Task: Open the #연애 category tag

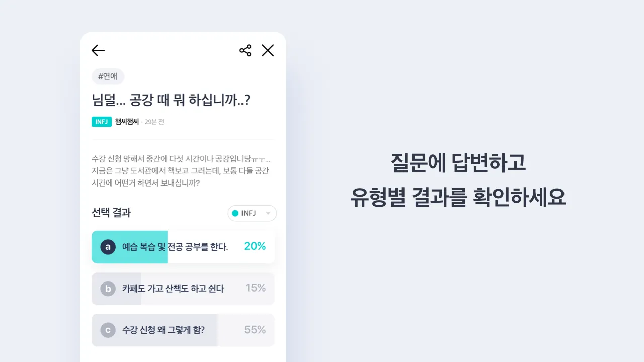Action: click(108, 76)
